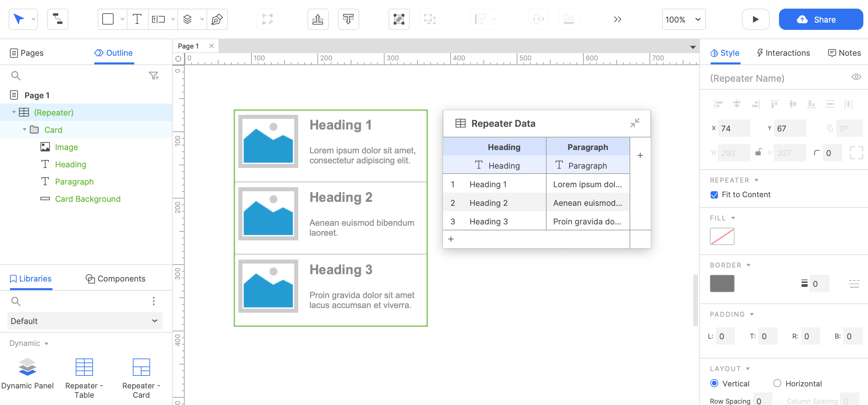Click the Group selection toolbar icon
This screenshot has height=405, width=868.
pyautogui.click(x=398, y=19)
